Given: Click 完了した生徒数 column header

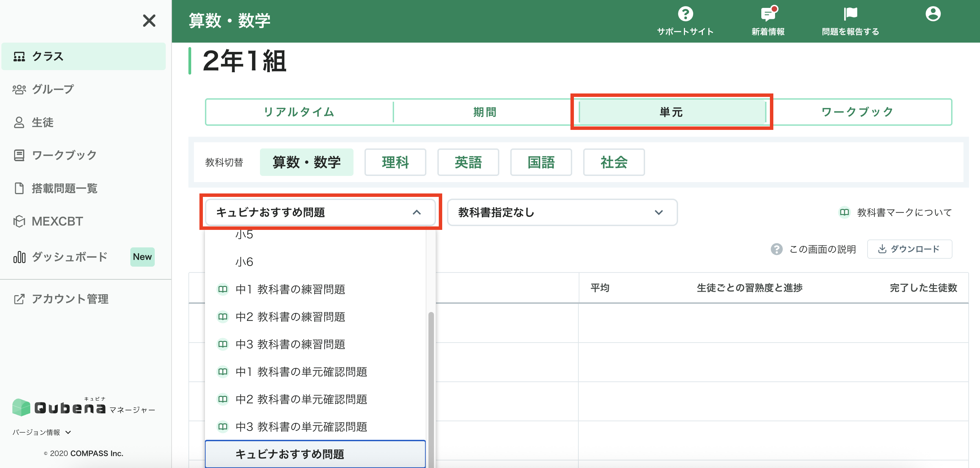Looking at the screenshot, I should pos(923,288).
